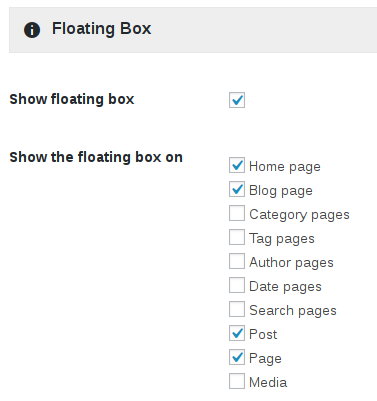Viewport: 377px width, 401px height.
Task: Click the 'Media' label text
Action: 268,382
